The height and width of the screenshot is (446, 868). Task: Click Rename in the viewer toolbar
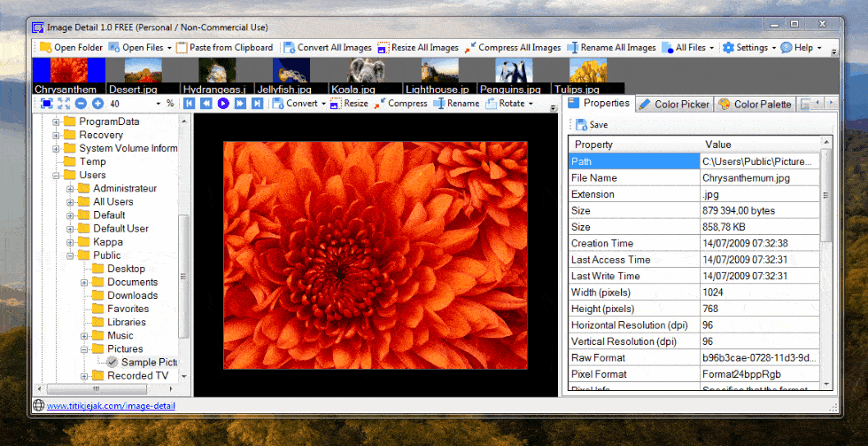(x=457, y=104)
